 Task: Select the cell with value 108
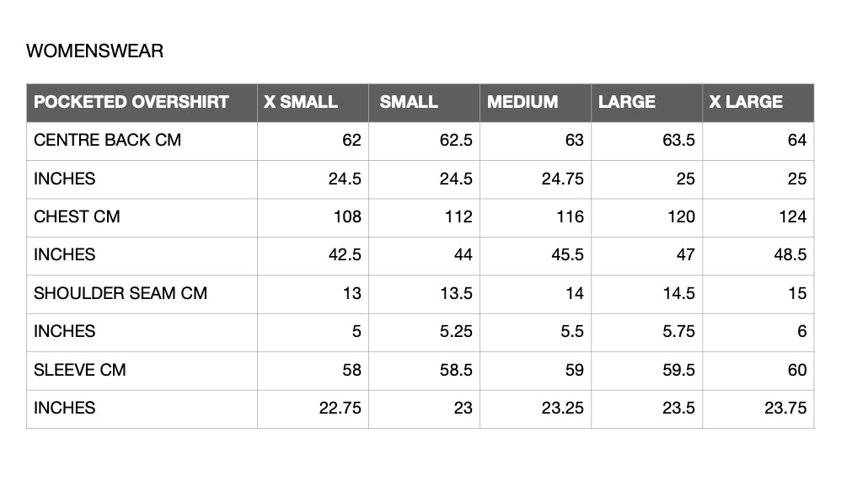313,217
